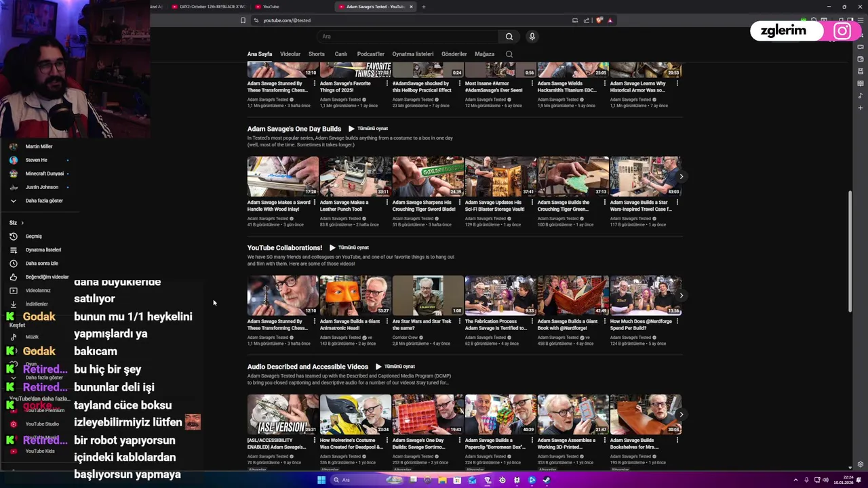This screenshot has width=868, height=488.
Task: Open Videolarınız in sidebar
Action: tap(31, 291)
